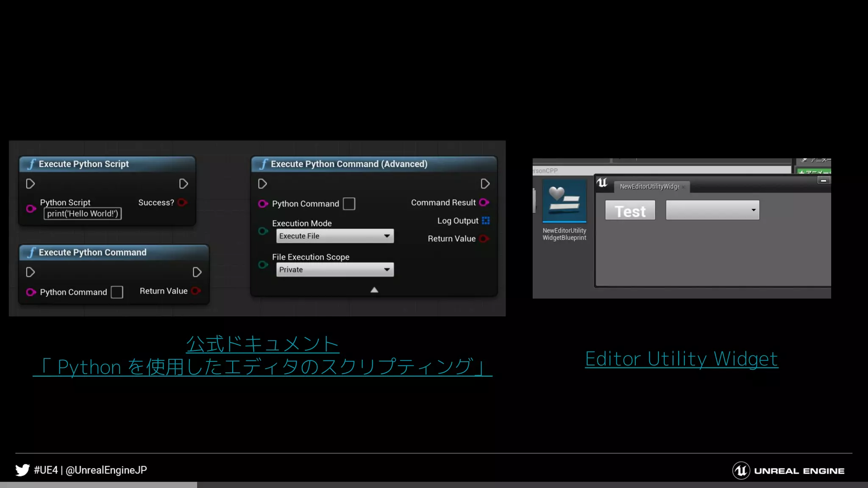Click the Unreal Engine logo in the footer
868x488 pixels.
[788, 471]
